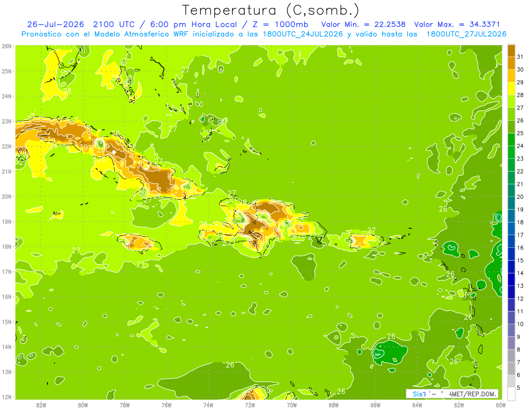Click the "14N" latitude axis label
The width and height of the screenshot is (532, 411).
pyautogui.click(x=7, y=347)
